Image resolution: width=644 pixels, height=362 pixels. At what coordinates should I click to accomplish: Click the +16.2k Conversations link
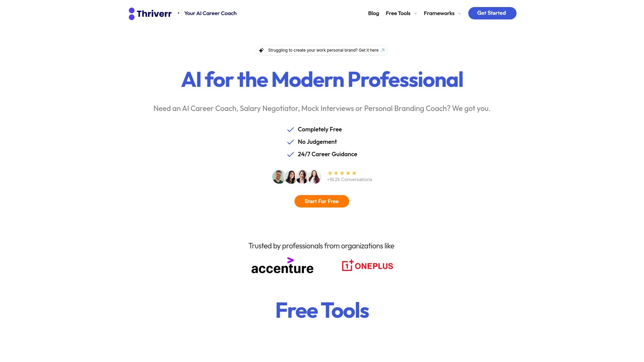tap(350, 179)
